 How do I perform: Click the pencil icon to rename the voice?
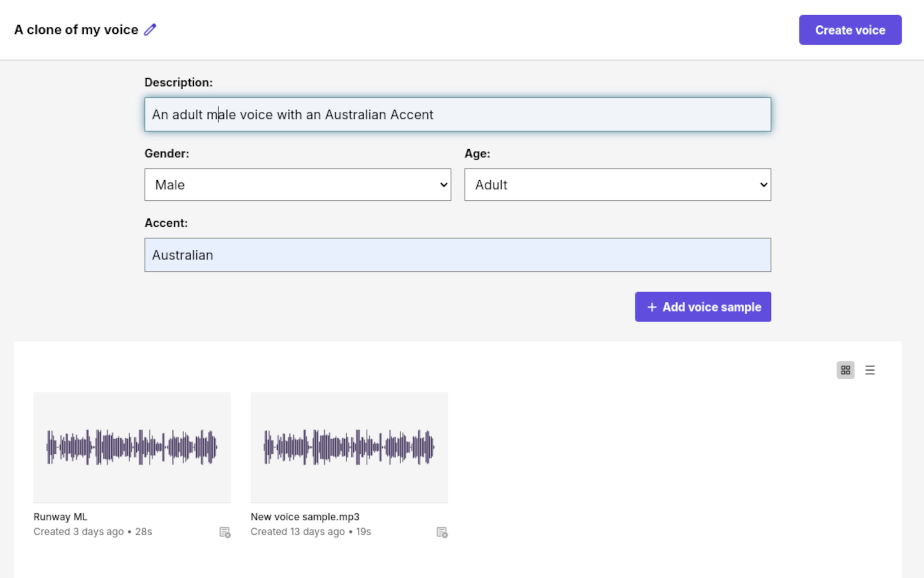pyautogui.click(x=150, y=29)
